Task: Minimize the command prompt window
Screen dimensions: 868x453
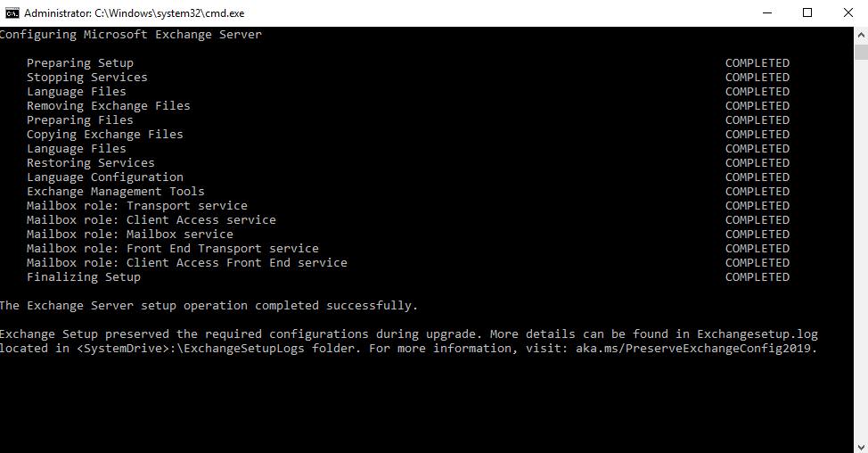Action: (767, 12)
